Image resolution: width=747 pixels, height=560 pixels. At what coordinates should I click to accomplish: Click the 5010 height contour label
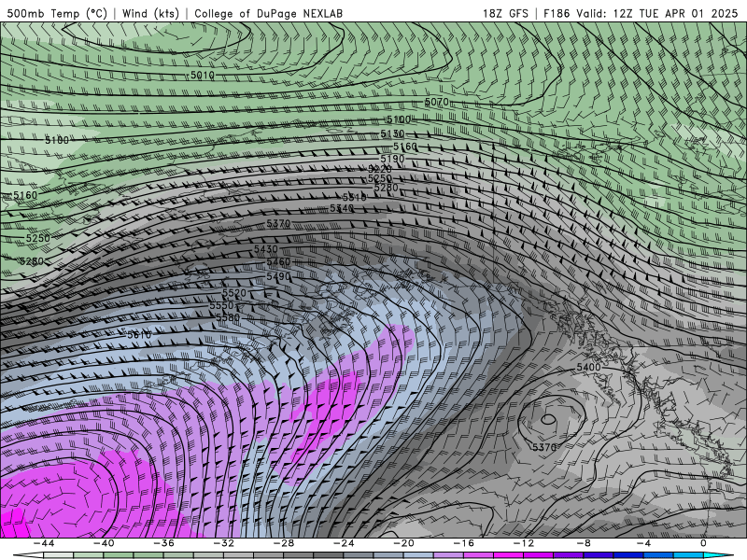[202, 76]
